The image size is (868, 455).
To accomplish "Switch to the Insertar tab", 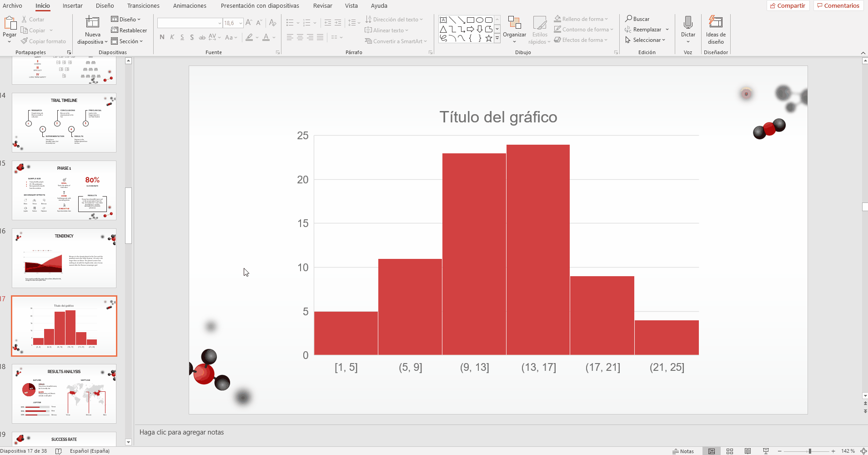I will [x=73, y=5].
